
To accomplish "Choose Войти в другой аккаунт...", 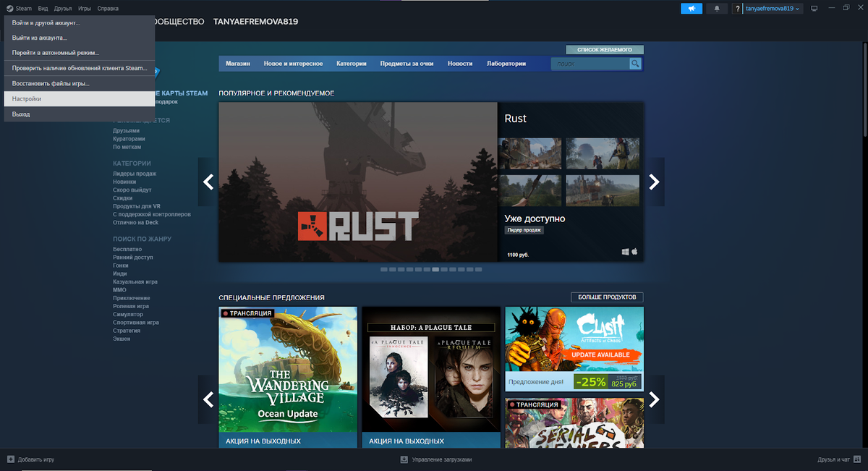I will (x=80, y=23).
